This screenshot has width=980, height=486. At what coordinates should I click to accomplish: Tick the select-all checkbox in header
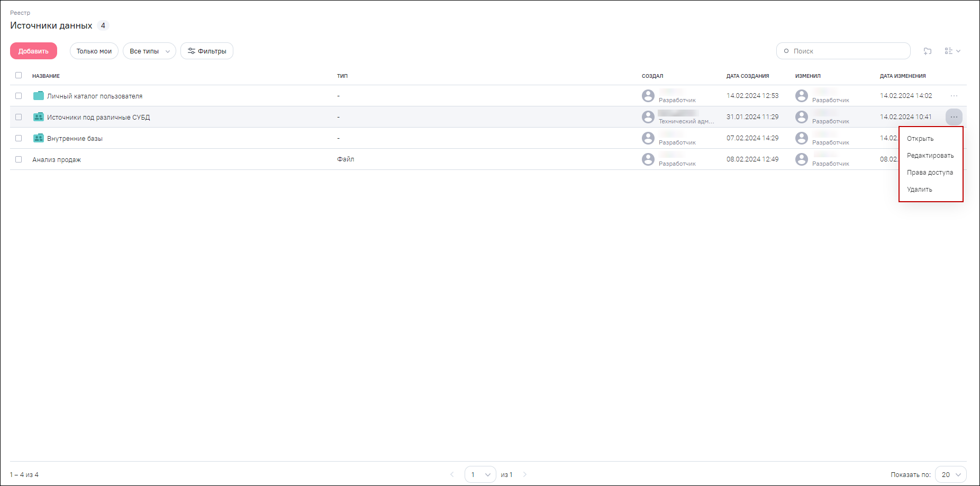19,75
